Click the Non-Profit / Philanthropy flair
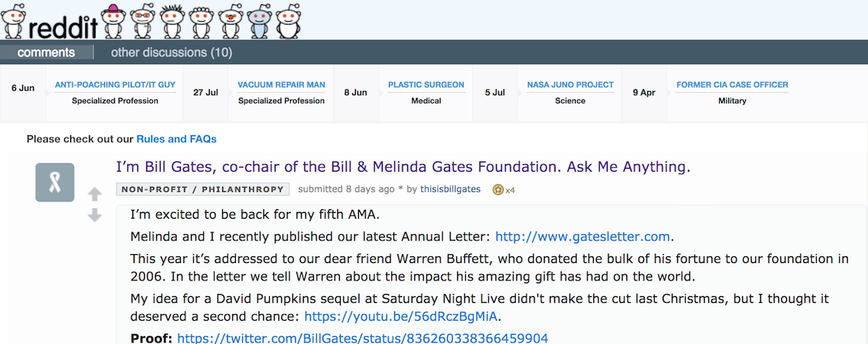 (203, 190)
